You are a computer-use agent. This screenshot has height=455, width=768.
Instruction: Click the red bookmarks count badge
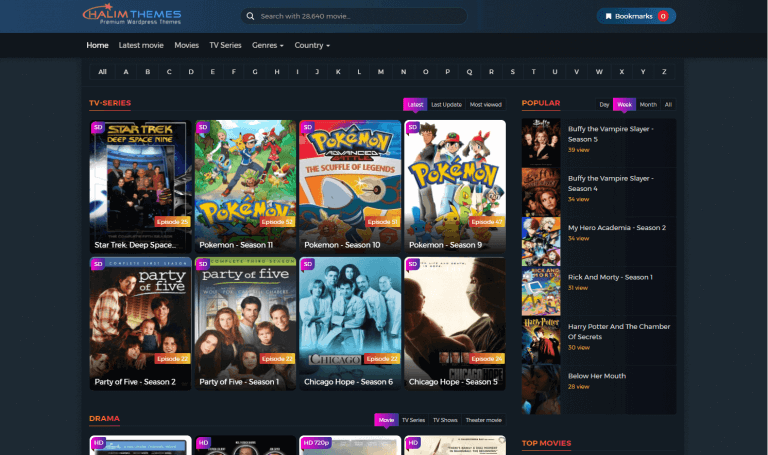663,16
